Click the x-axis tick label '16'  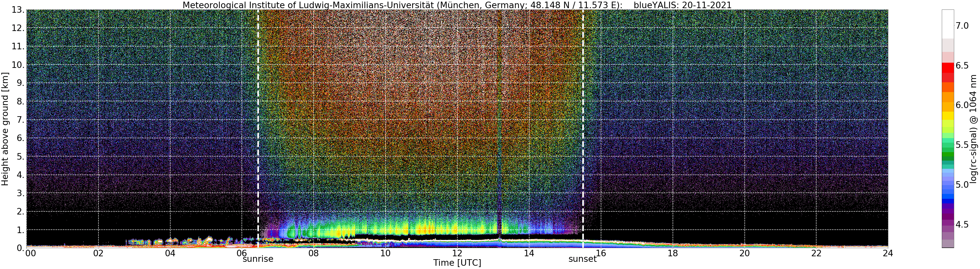pyautogui.click(x=601, y=253)
